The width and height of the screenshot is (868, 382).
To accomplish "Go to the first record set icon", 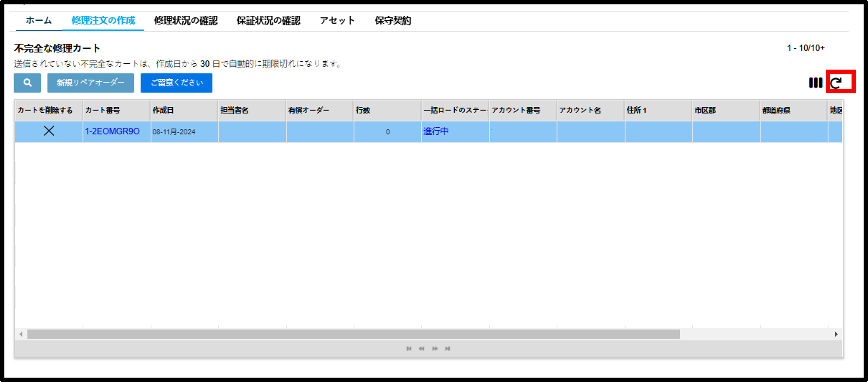I will click(409, 348).
